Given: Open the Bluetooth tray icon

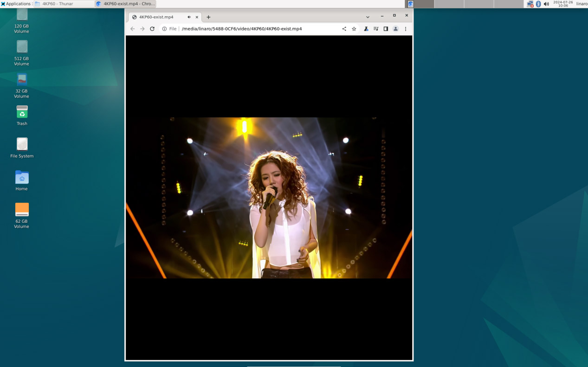Looking at the screenshot, I should pos(538,4).
